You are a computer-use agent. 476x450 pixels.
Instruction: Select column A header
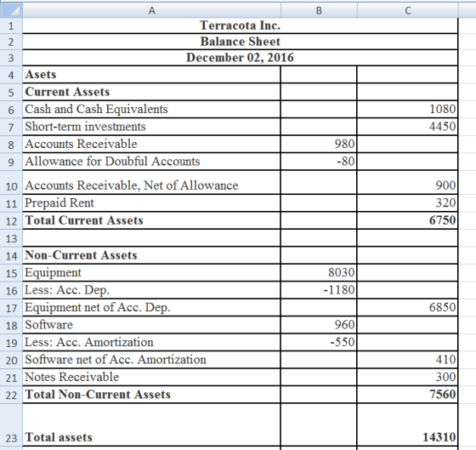click(x=152, y=11)
